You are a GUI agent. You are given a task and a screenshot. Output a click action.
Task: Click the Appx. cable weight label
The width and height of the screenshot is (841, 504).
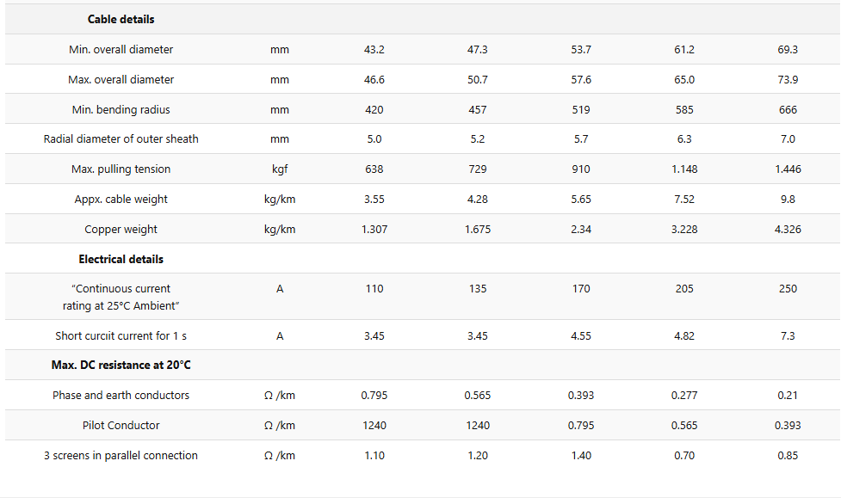coord(121,200)
